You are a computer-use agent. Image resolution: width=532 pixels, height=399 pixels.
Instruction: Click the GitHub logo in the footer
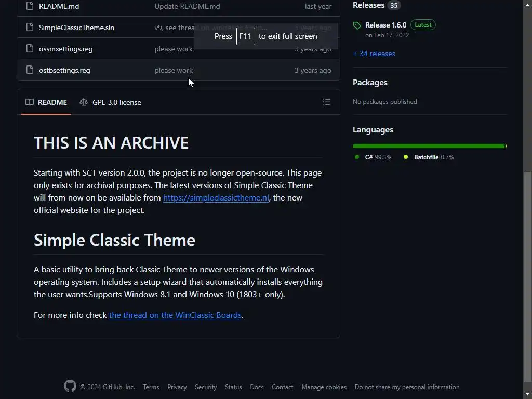(x=70, y=387)
